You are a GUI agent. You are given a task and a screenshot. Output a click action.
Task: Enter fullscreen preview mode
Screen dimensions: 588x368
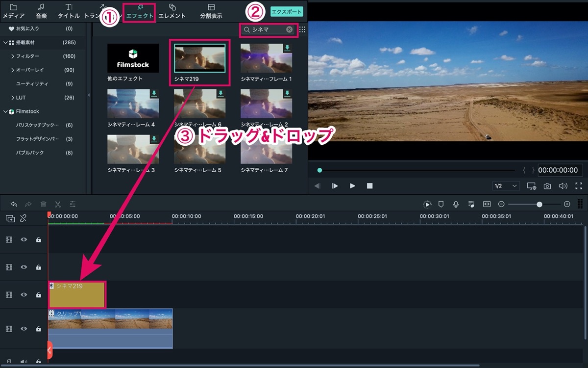click(579, 186)
